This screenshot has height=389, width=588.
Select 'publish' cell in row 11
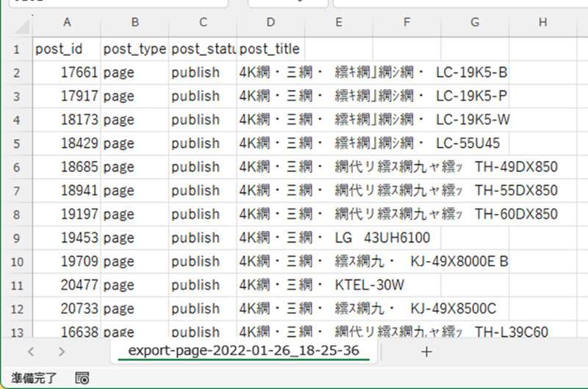click(x=203, y=285)
